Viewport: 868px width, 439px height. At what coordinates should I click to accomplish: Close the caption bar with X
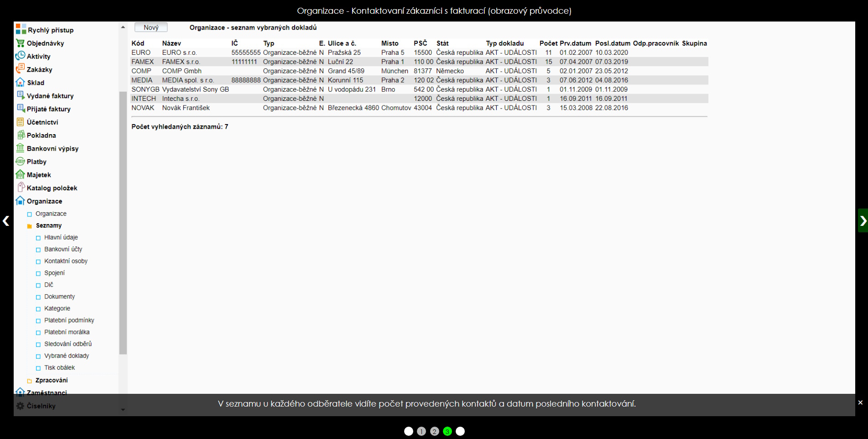(860, 402)
